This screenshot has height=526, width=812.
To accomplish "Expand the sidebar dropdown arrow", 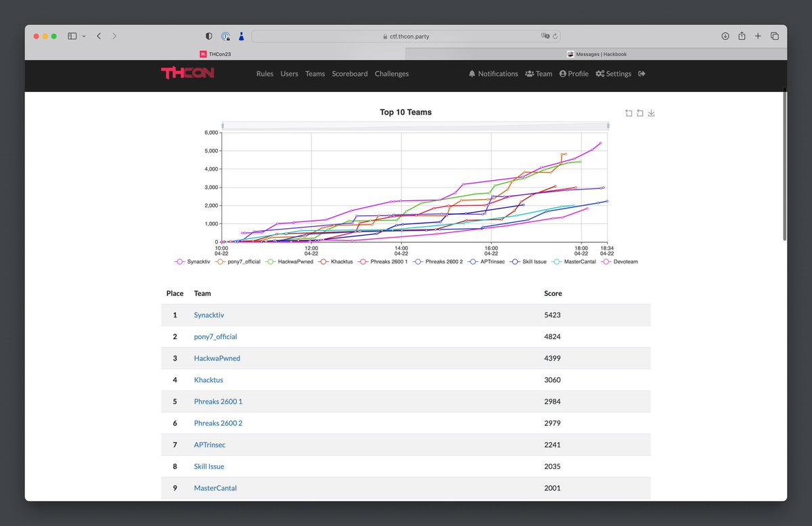I will [x=84, y=36].
